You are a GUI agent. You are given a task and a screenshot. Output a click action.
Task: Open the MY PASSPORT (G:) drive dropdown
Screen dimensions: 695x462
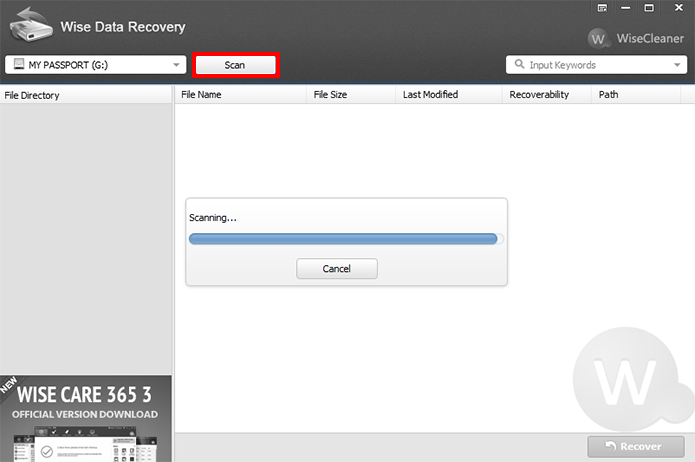pos(96,65)
